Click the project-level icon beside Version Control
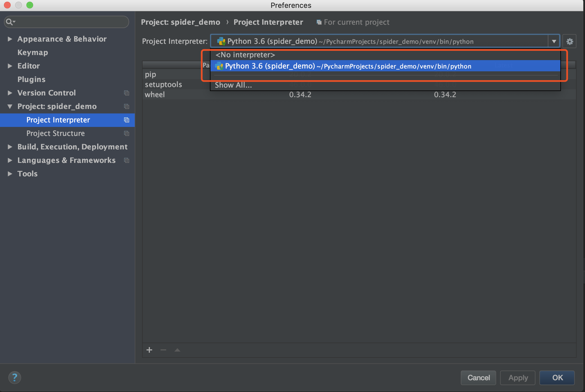Screen dimensions: 585x392 pyautogui.click(x=127, y=93)
